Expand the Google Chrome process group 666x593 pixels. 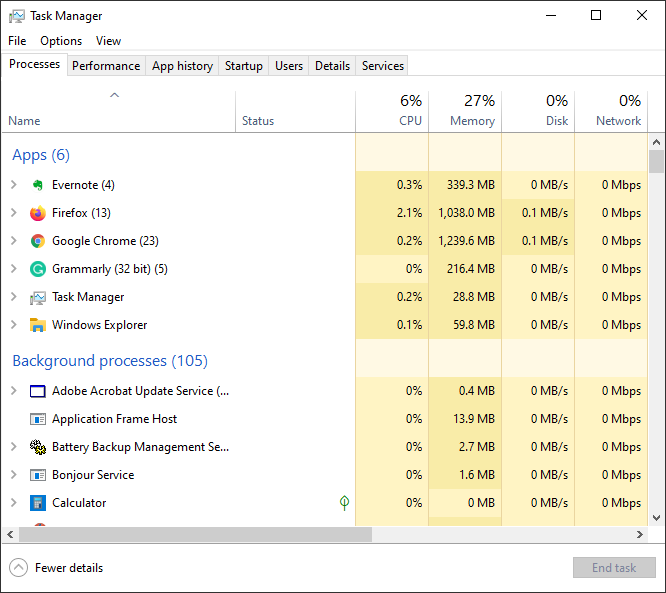point(14,241)
